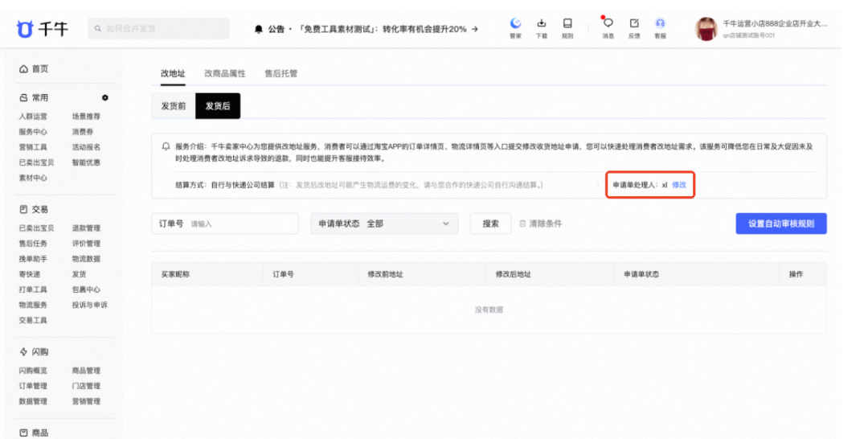This screenshot has width=868, height=439.
Task: Switch to the 改地址 tab
Action: 173,73
